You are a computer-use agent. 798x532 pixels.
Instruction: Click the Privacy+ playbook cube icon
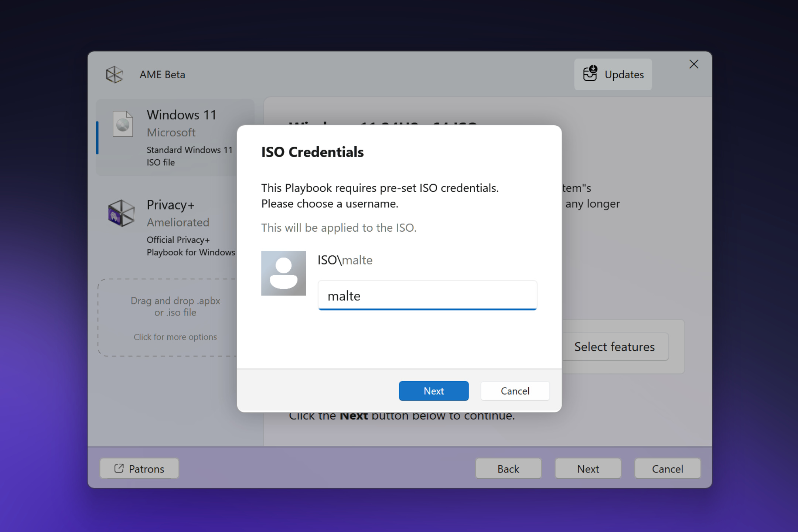pyautogui.click(x=121, y=213)
